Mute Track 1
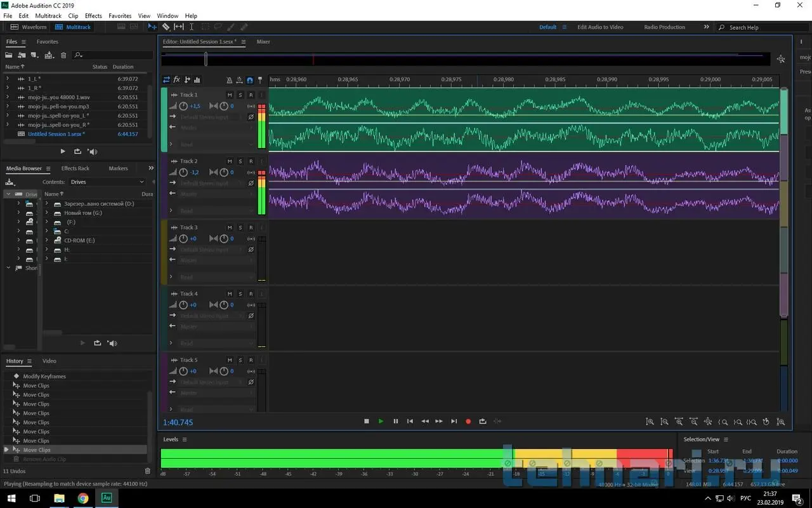Screen dimensions: 812x508 coord(230,95)
